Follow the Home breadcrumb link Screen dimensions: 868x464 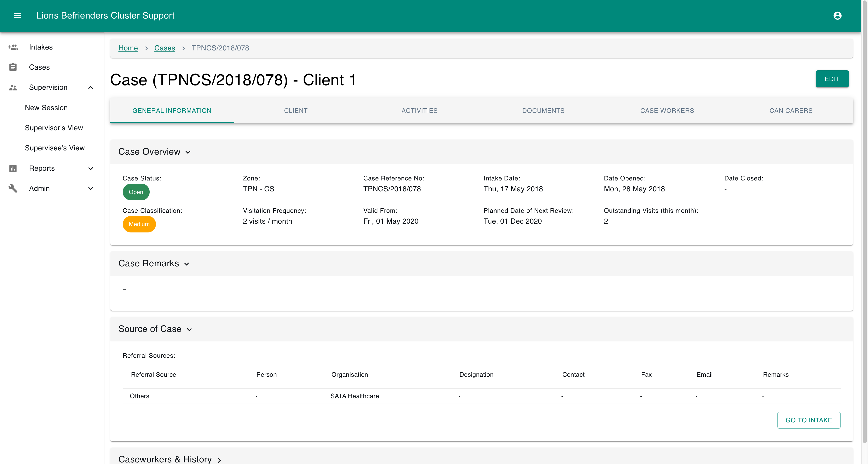pos(128,48)
